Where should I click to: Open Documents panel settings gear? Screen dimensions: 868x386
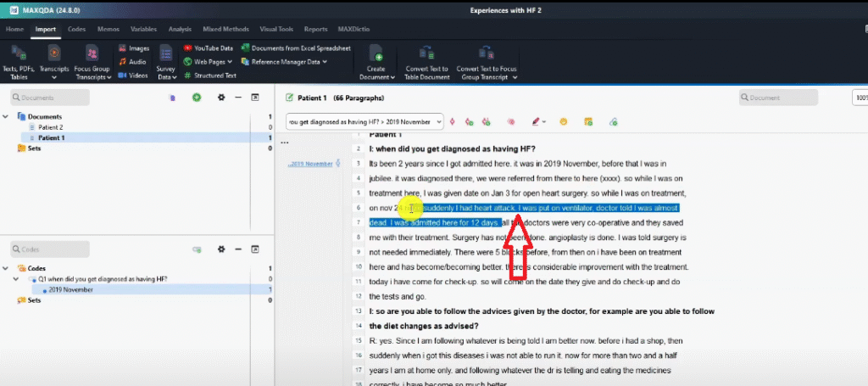click(221, 98)
